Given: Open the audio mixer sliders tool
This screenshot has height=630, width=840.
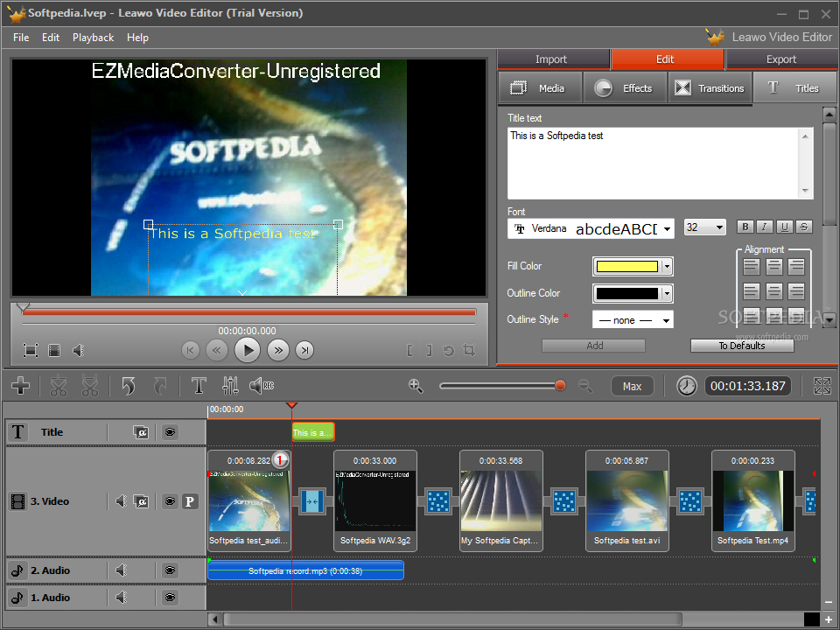Looking at the screenshot, I should coord(230,386).
